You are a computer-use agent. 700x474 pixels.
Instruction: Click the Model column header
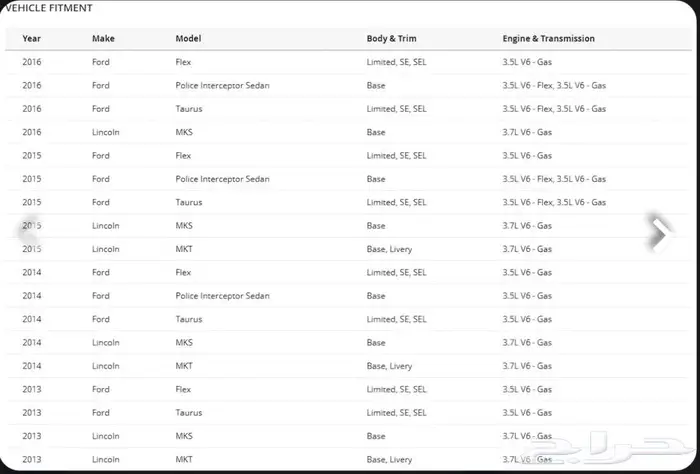pos(188,38)
